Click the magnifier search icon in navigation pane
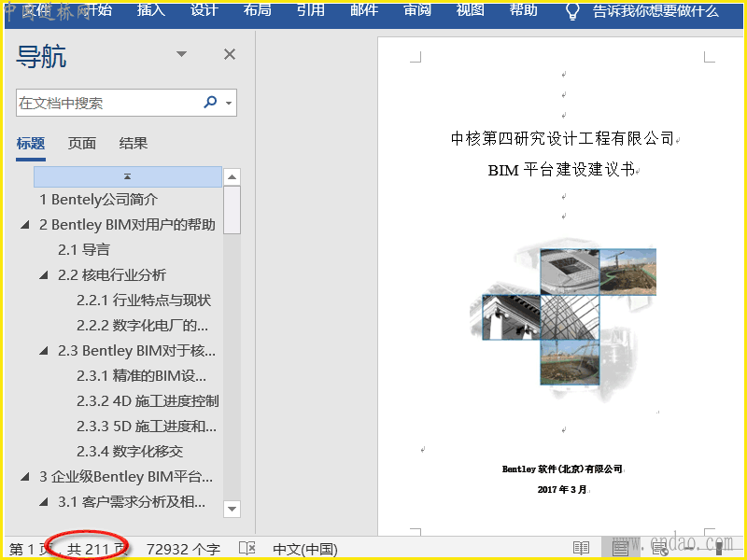The width and height of the screenshot is (747, 560). [x=210, y=102]
